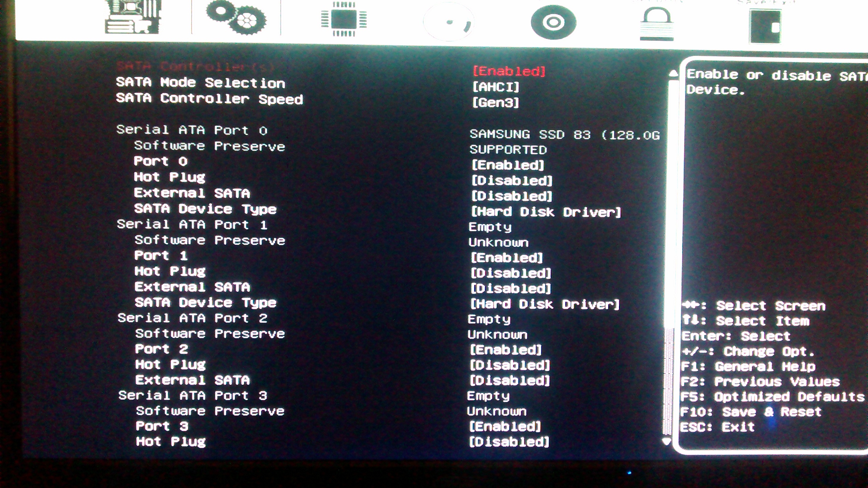Toggle Port 0 Enabled setting
The width and height of the screenshot is (868, 488).
(508, 165)
